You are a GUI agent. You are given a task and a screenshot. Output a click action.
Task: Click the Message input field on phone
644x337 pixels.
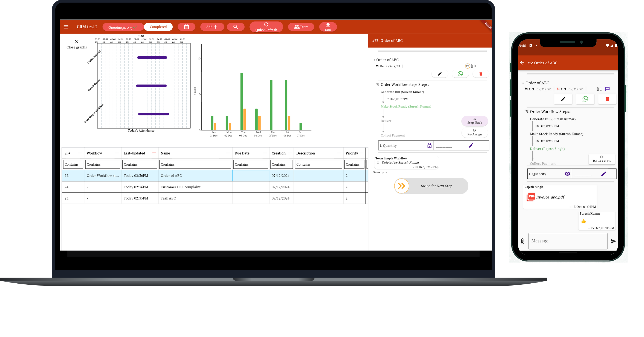(568, 241)
